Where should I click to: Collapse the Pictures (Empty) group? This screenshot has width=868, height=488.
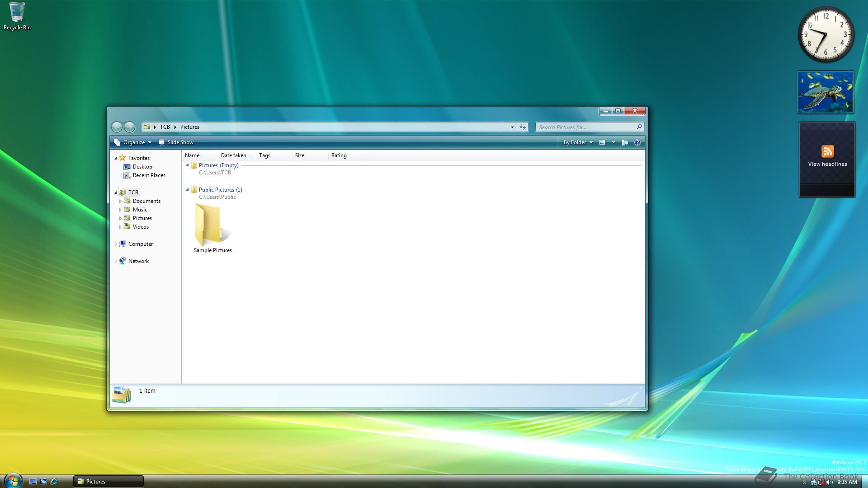click(187, 165)
